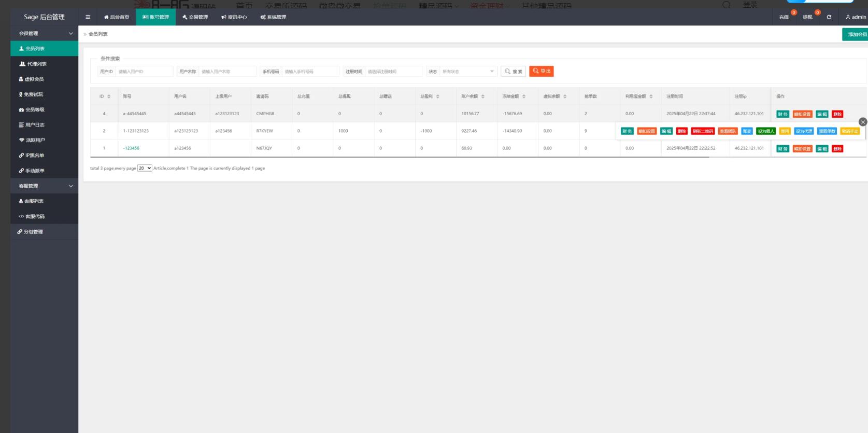The width and height of the screenshot is (868, 433).
Task: Switch to 系统管理 top tab
Action: point(273,17)
